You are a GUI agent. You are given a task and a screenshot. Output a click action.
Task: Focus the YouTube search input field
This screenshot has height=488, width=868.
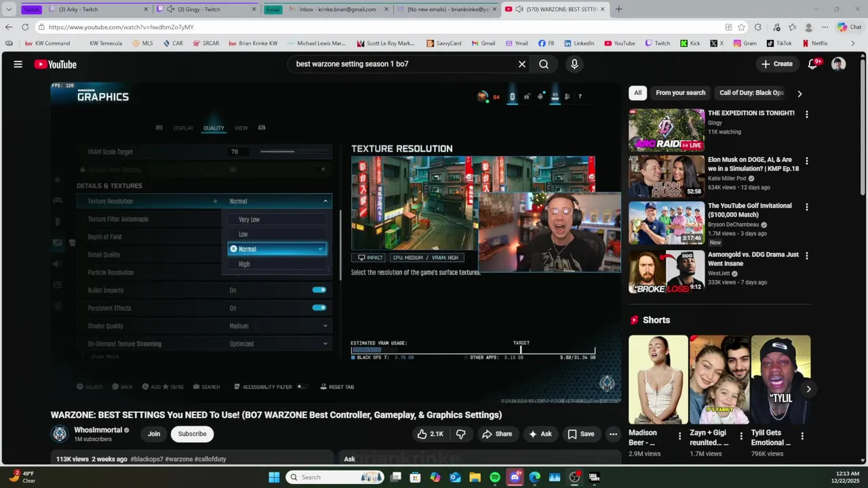tap(403, 64)
